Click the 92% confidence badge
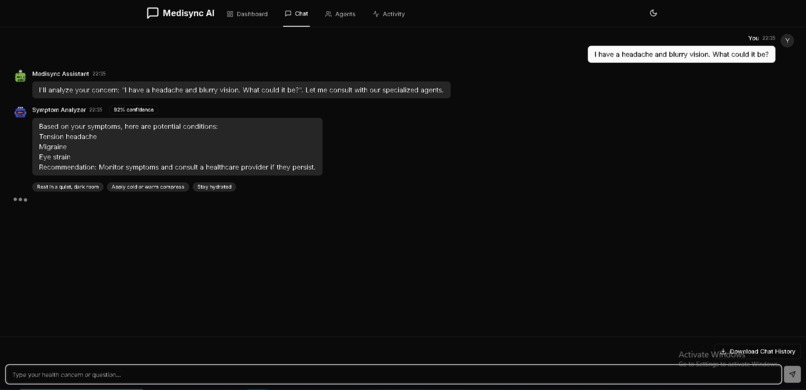The image size is (806, 390). click(x=134, y=110)
